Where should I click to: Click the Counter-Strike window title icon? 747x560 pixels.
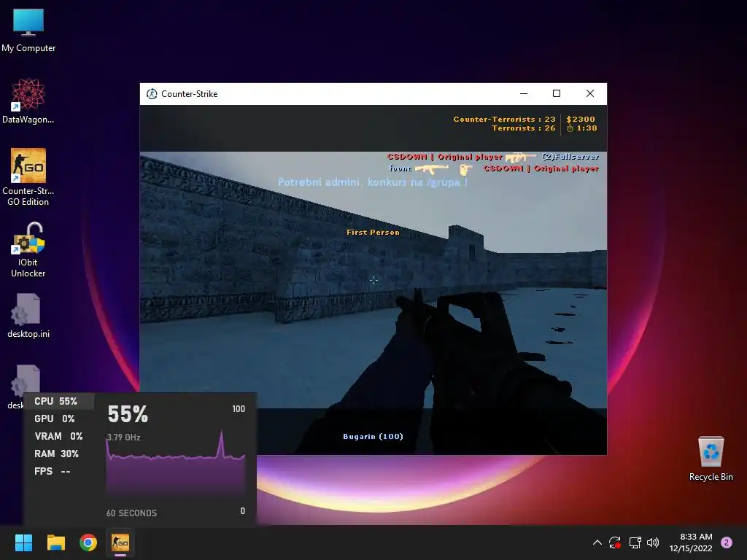(152, 94)
